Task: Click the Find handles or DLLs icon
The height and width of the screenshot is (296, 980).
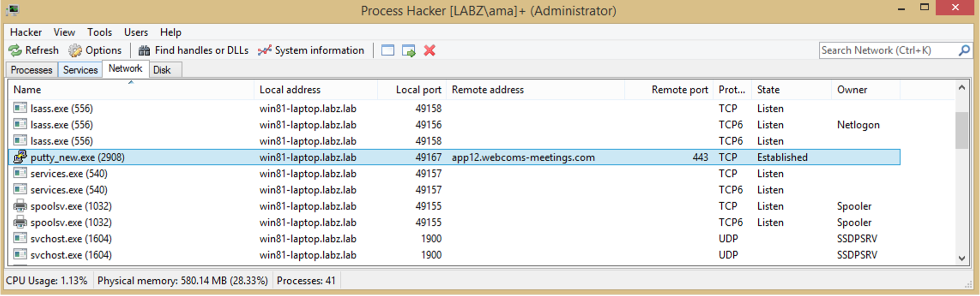Action: [144, 50]
